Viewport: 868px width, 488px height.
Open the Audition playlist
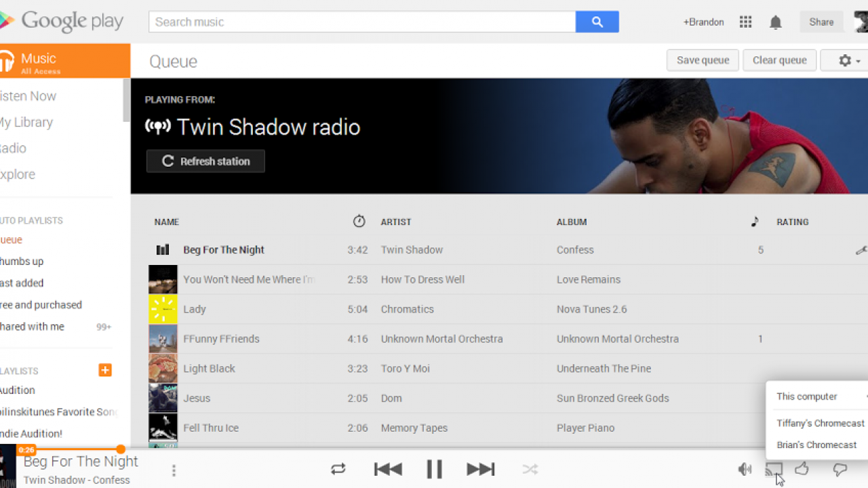[x=18, y=390]
